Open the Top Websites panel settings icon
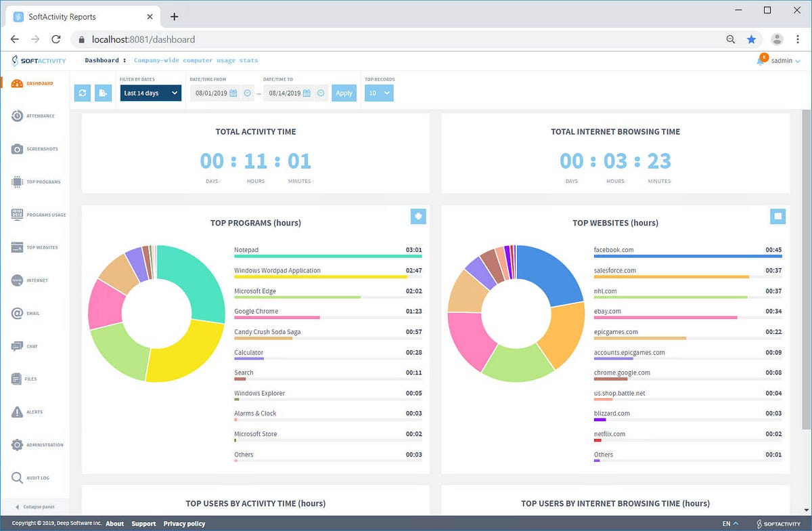The height and width of the screenshot is (531, 812). click(777, 216)
